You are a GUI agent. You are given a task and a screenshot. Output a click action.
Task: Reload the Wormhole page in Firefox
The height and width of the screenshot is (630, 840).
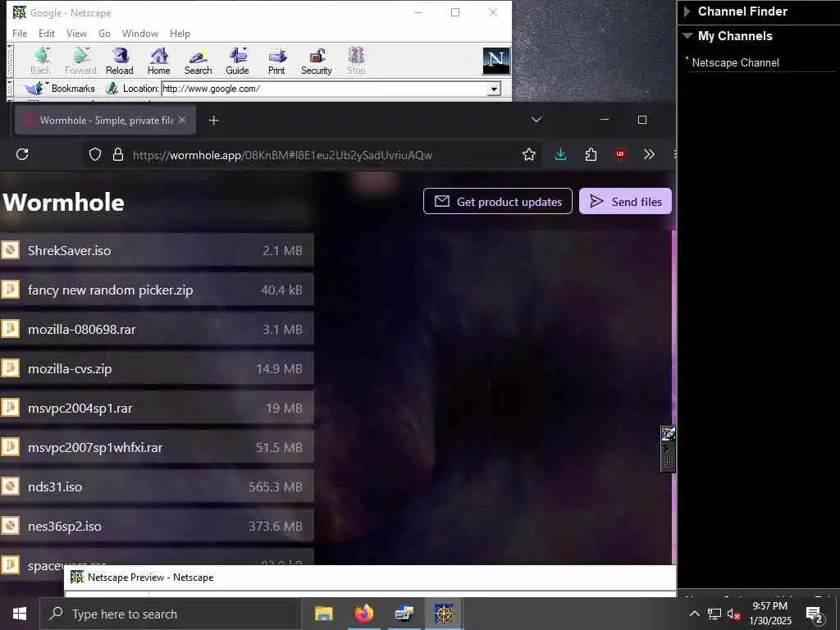point(22,155)
